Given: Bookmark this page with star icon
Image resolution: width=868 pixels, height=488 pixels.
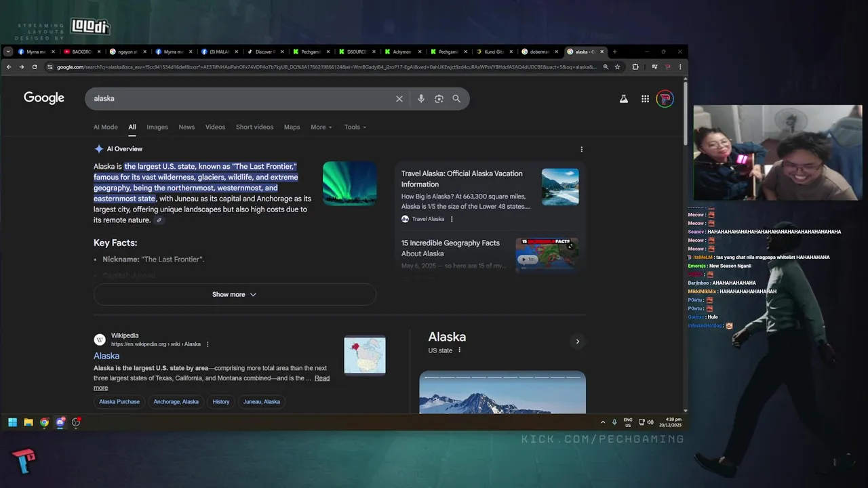Looking at the screenshot, I should [x=618, y=67].
